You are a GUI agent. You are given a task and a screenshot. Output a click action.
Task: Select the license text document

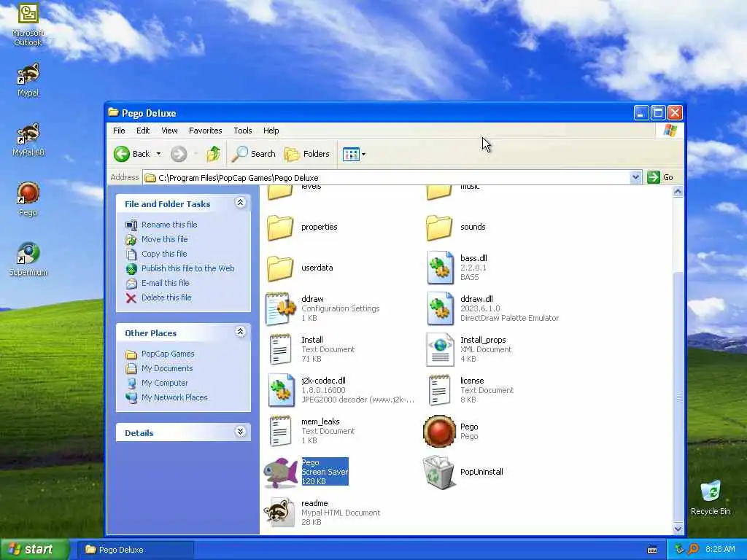click(470, 390)
